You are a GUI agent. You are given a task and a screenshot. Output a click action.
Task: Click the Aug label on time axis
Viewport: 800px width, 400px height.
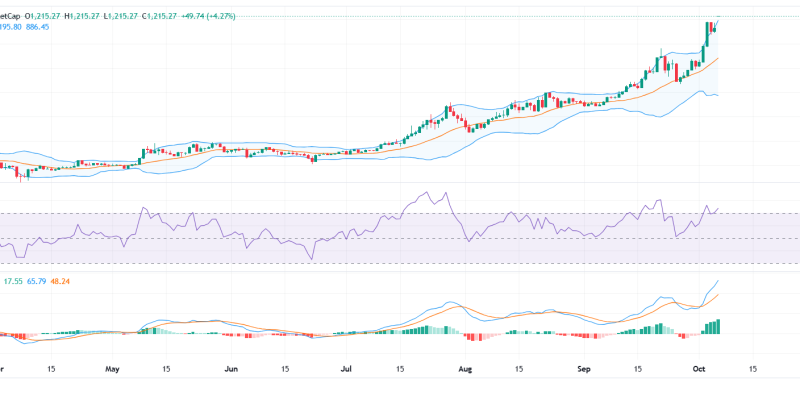466,369
